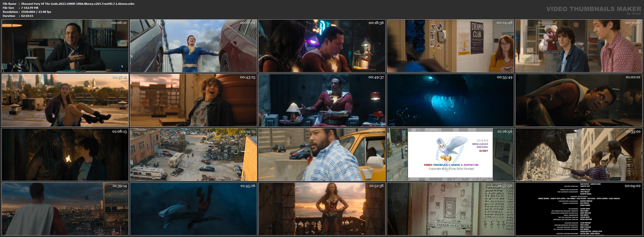Click the VIDEO THUMBNAILS MAKER watermark
This screenshot has height=237, width=644.
coord(594,9)
